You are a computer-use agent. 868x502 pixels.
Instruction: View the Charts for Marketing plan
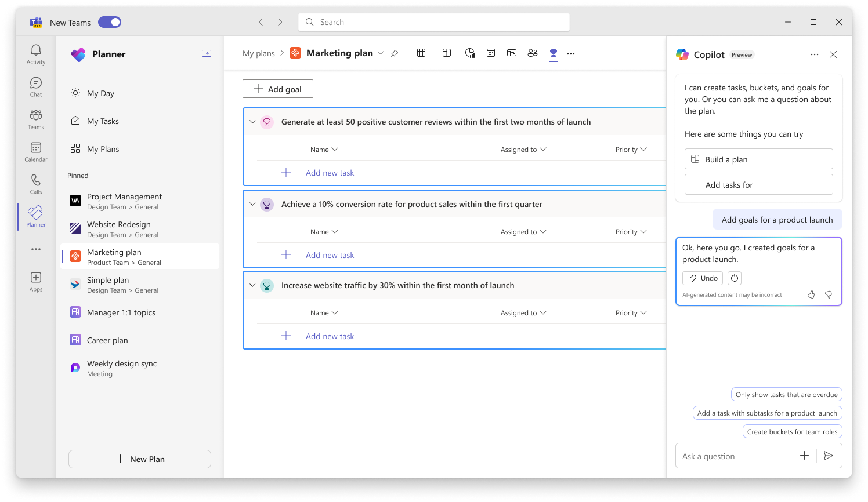click(469, 53)
